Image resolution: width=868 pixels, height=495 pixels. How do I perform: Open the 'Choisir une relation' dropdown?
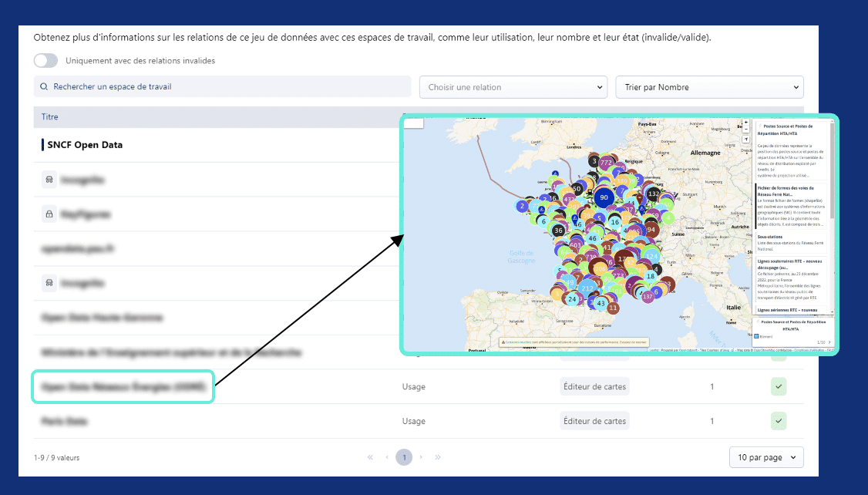coord(513,87)
